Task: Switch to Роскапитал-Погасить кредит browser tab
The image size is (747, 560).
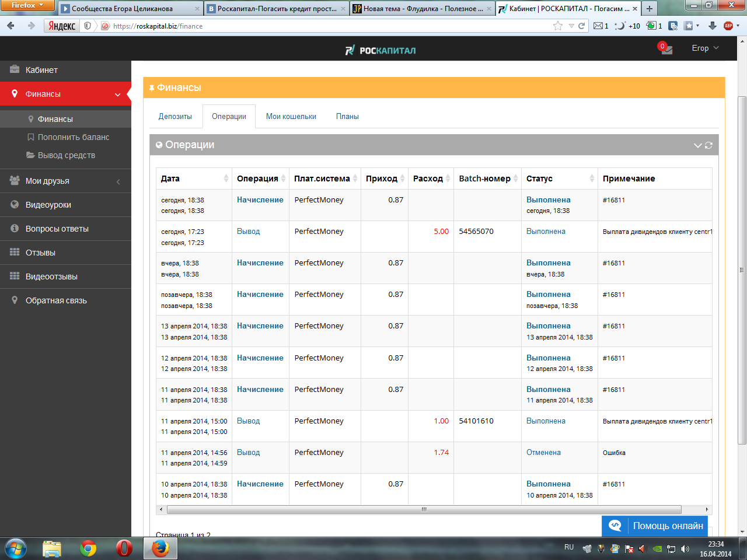Action: [x=276, y=9]
